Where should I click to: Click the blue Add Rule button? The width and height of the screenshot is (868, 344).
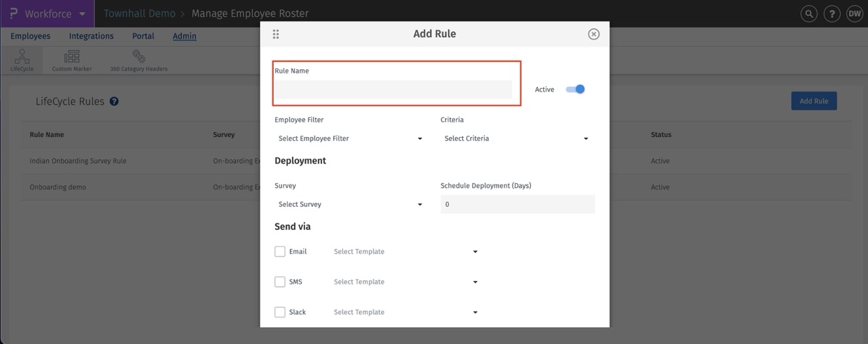[814, 101]
